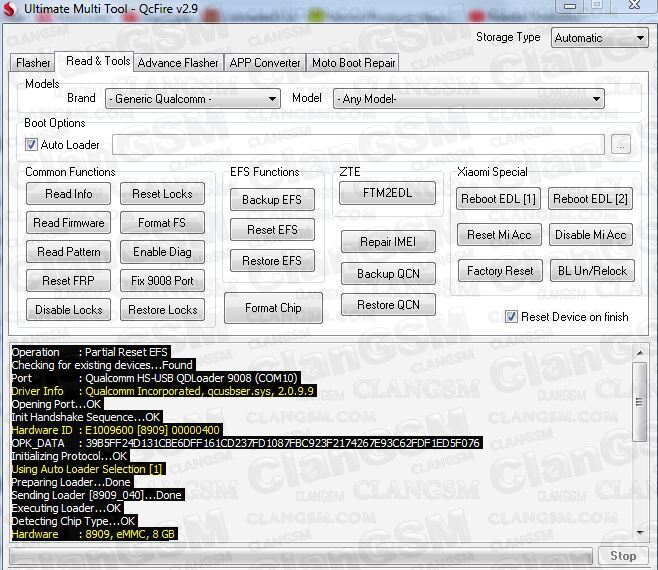Click the Read Pattern button
This screenshot has height=570, width=658.
(68, 252)
